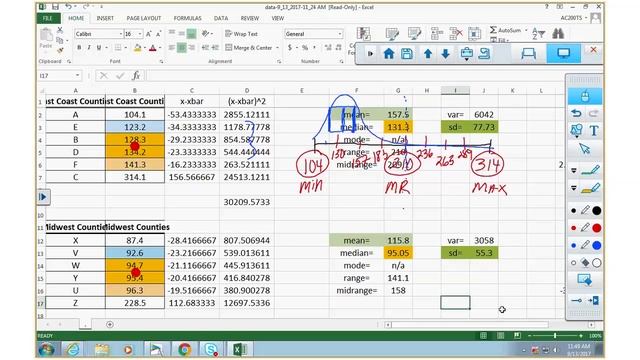Screen dimensions: 640x360
Task: Click the Format Painter brush icon
Action: 60,51
